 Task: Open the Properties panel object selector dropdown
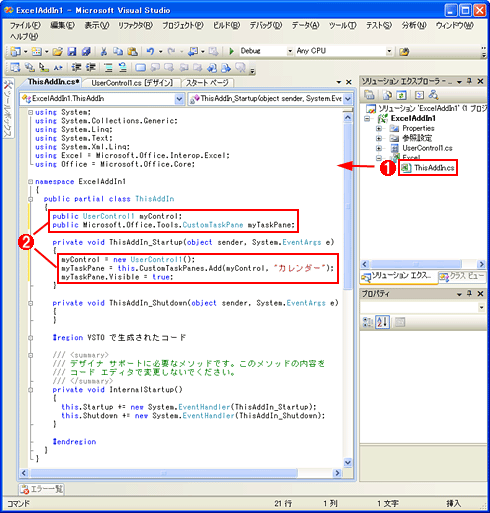point(481,307)
